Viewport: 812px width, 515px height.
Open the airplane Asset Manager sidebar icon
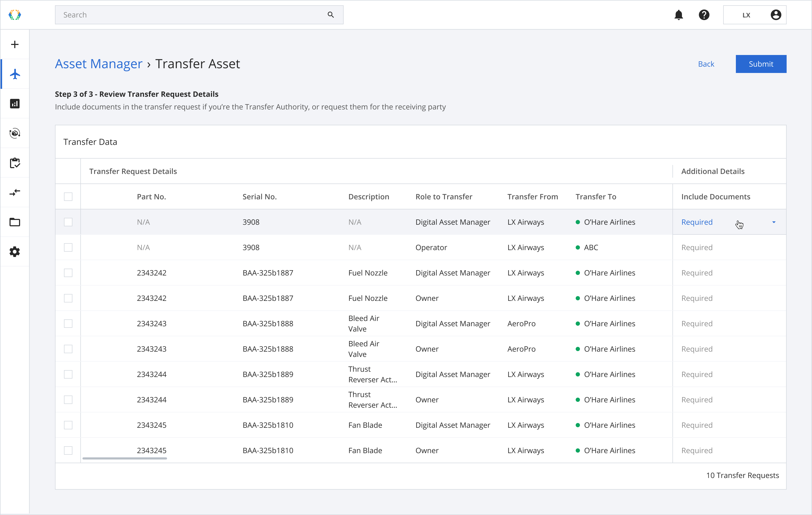(15, 74)
